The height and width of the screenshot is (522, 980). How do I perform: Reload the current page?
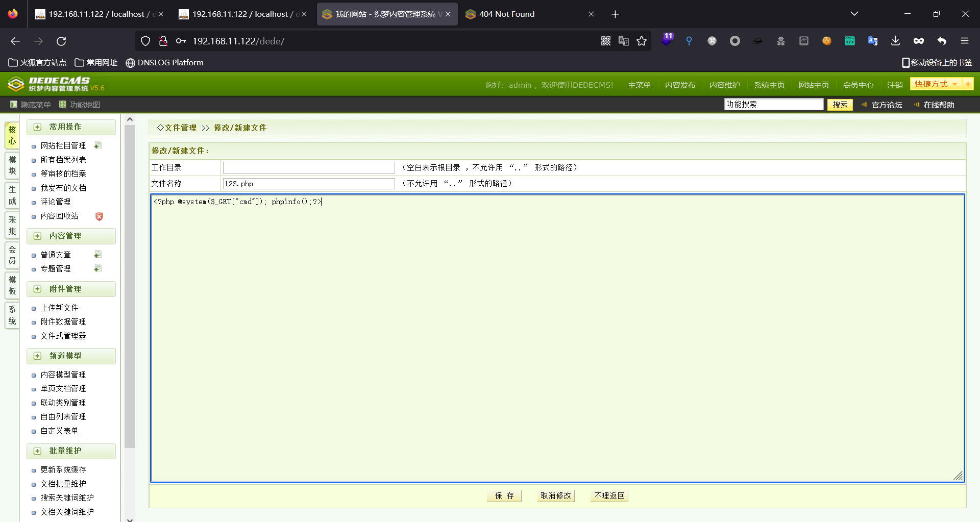pos(61,41)
